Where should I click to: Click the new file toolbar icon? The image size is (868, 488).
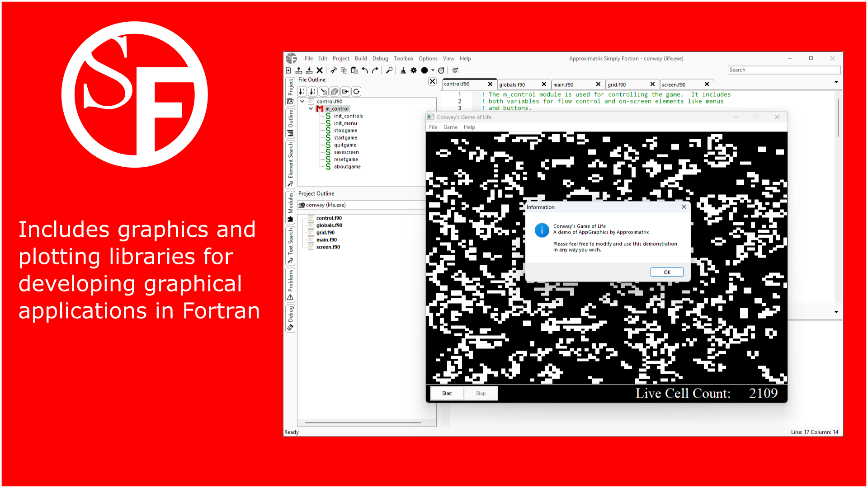pyautogui.click(x=288, y=70)
